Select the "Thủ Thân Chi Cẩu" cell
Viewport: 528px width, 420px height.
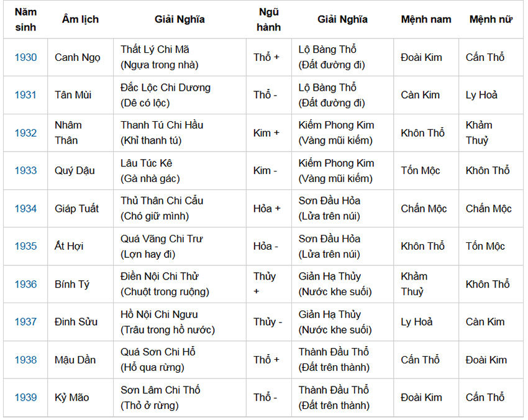coord(162,201)
